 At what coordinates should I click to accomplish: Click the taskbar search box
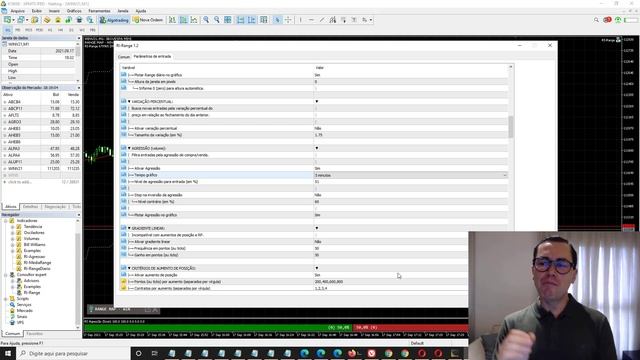click(73, 353)
